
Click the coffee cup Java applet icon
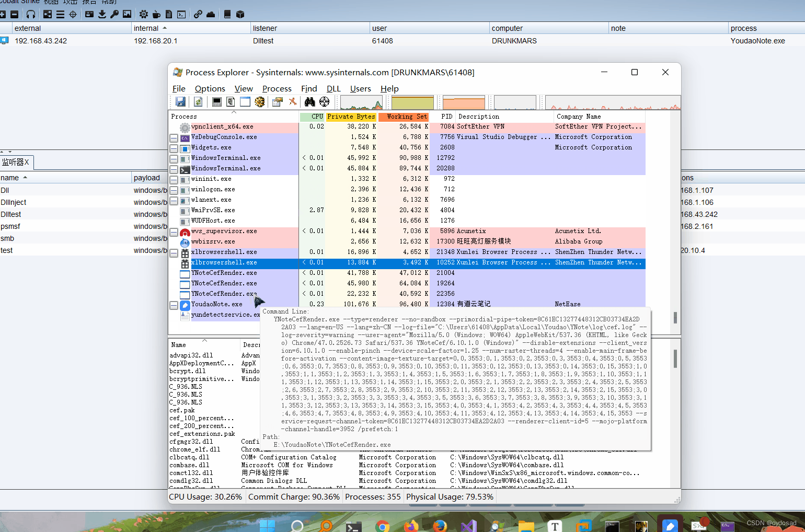click(156, 14)
